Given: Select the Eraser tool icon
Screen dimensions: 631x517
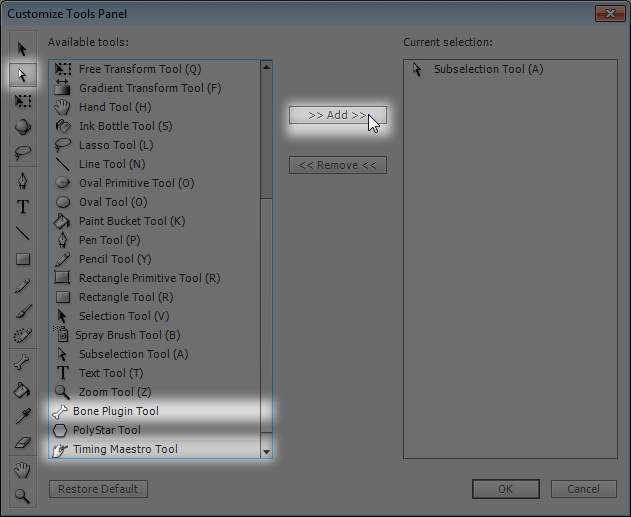Looking at the screenshot, I should 23,443.
